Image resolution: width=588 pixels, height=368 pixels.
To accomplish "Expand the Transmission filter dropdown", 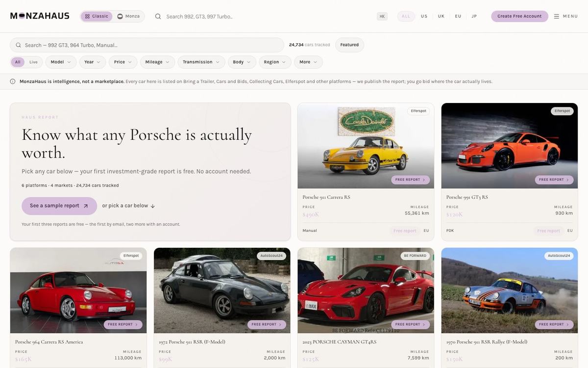I will 201,62.
